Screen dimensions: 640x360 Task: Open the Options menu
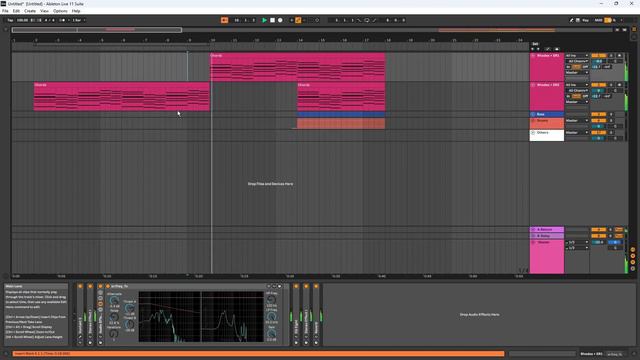pos(60,11)
